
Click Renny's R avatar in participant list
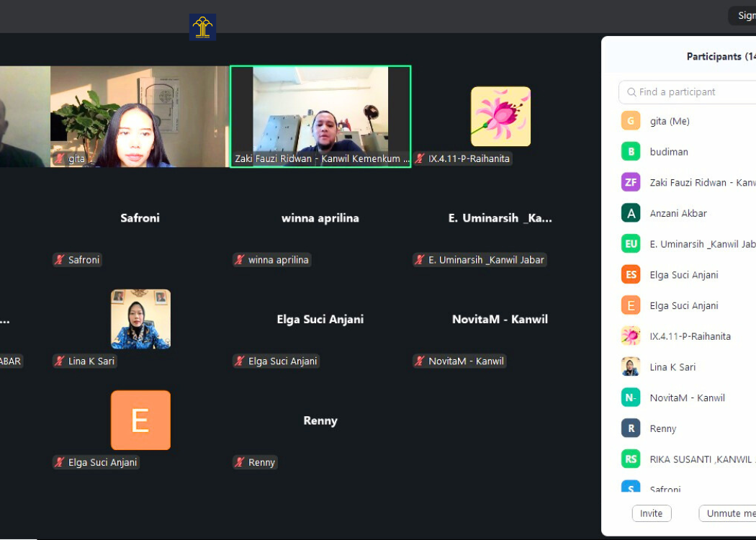tap(631, 428)
